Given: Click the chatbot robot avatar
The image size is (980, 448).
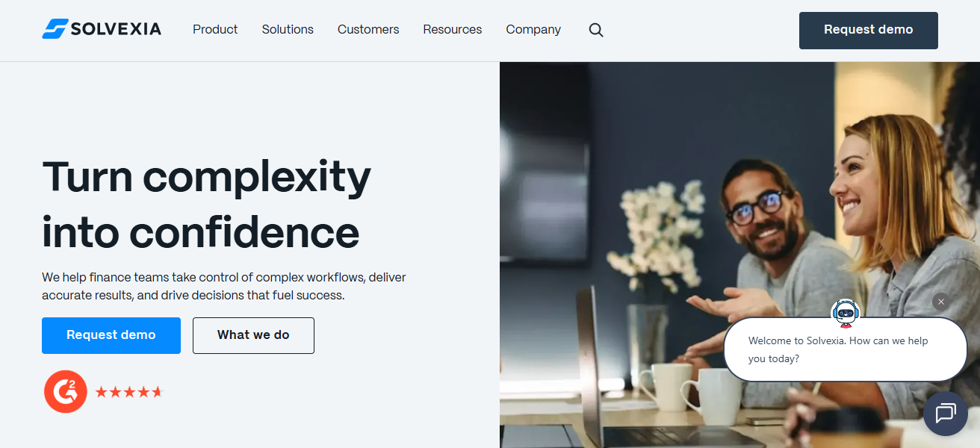Looking at the screenshot, I should (x=846, y=313).
